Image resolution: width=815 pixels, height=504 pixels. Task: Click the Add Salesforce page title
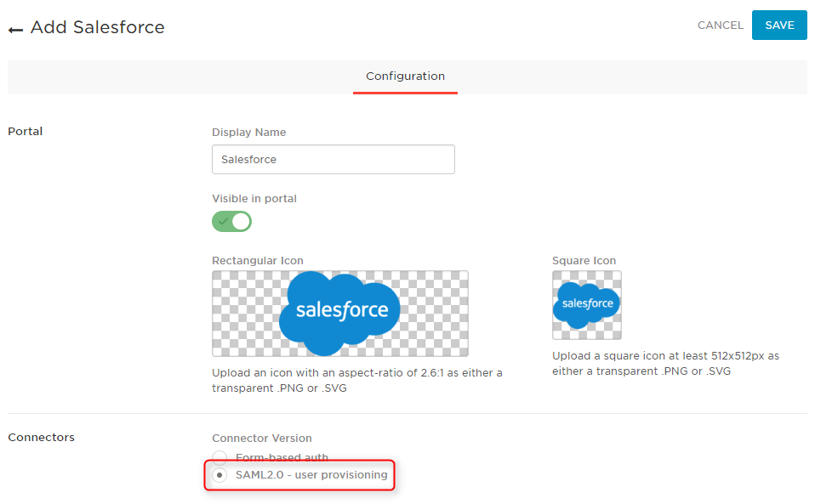[x=97, y=27]
